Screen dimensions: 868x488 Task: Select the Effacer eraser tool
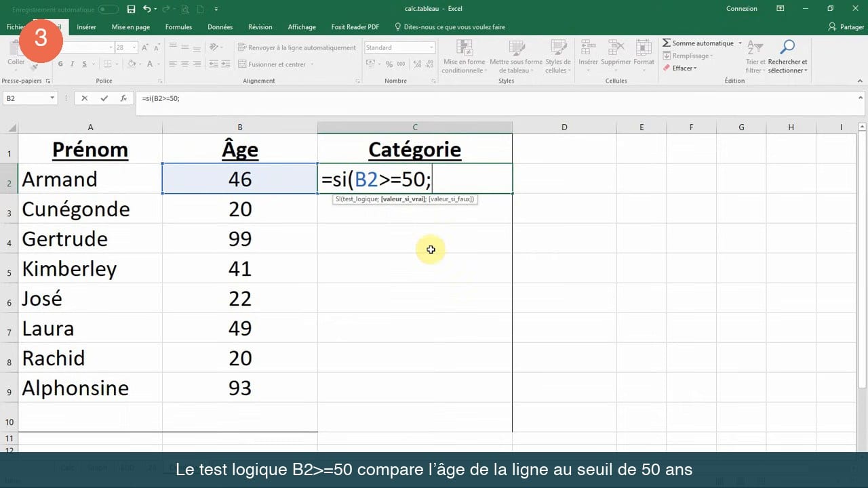tap(667, 68)
